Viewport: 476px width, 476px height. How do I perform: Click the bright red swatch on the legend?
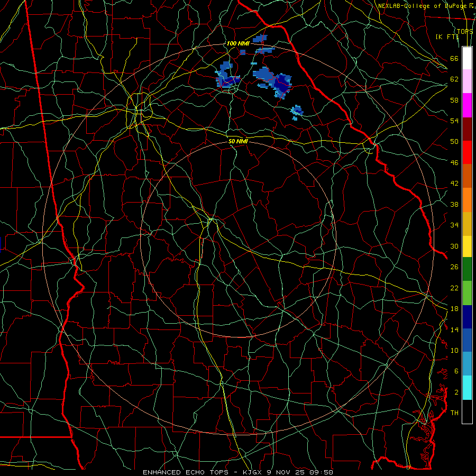click(467, 152)
